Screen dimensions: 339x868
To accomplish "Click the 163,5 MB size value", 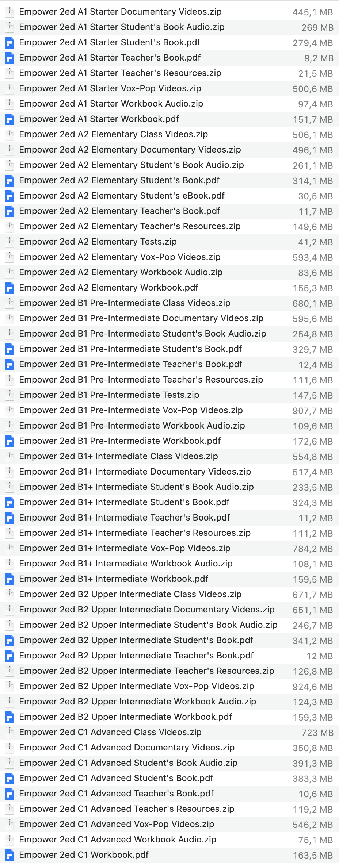I will 313,856.
